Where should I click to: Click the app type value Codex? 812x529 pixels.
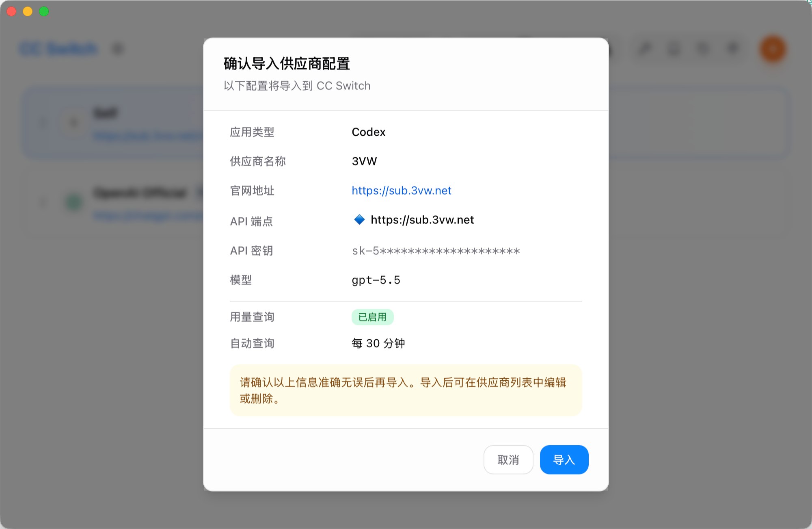click(x=368, y=132)
